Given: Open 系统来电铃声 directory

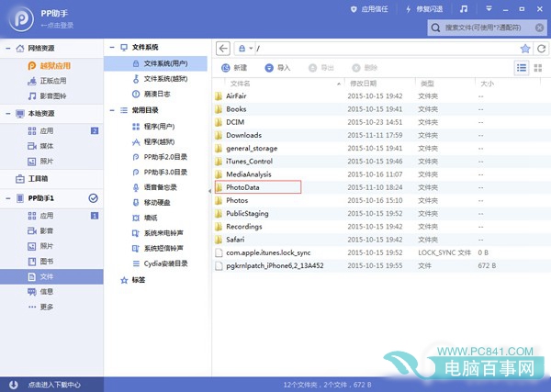Looking at the screenshot, I should (158, 233).
